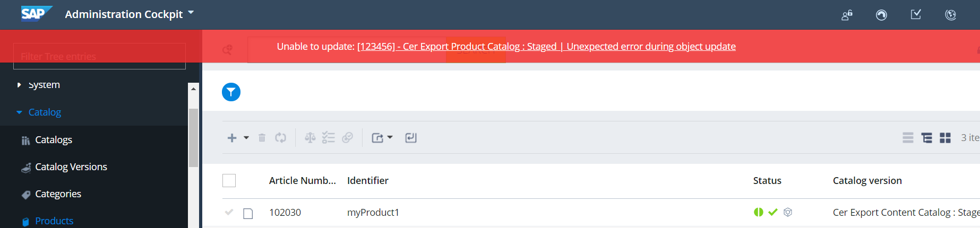Click the compare scales icon
This screenshot has height=228, width=980.
point(310,138)
